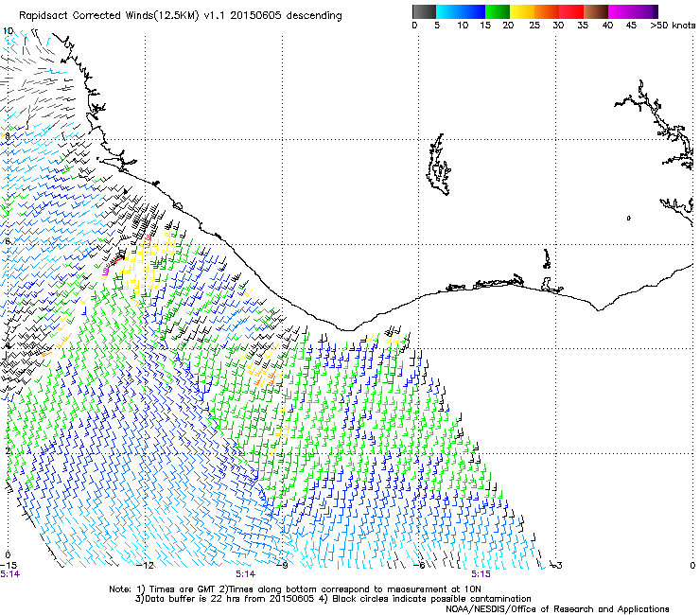The image size is (700, 615).
Task: Click the '-9' longitude axis label
Action: 282,566
